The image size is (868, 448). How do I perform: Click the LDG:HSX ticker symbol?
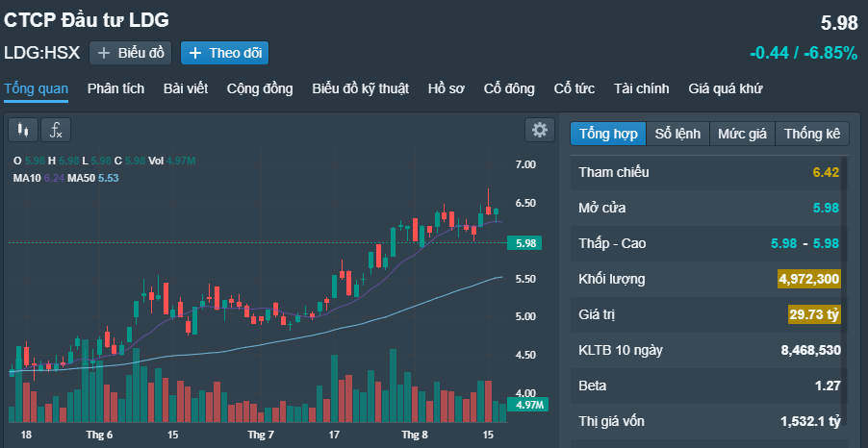(x=42, y=53)
